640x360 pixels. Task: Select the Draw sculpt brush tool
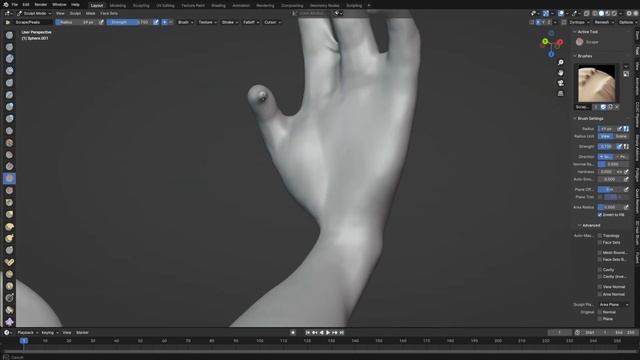point(9,35)
